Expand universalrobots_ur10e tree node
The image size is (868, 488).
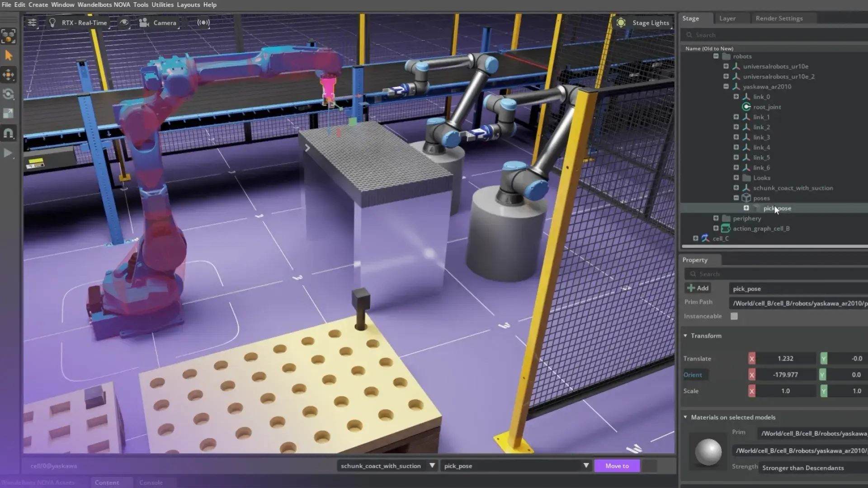(x=726, y=66)
